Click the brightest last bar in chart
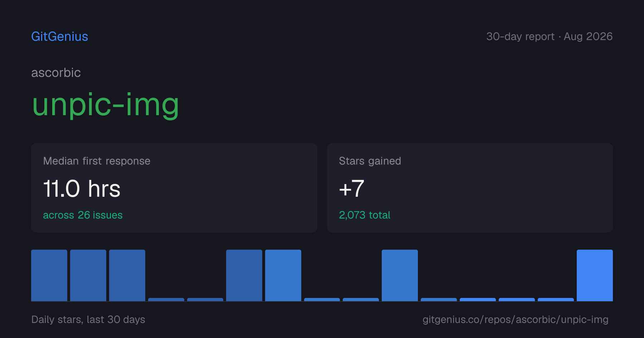644x338 pixels. (x=595, y=275)
